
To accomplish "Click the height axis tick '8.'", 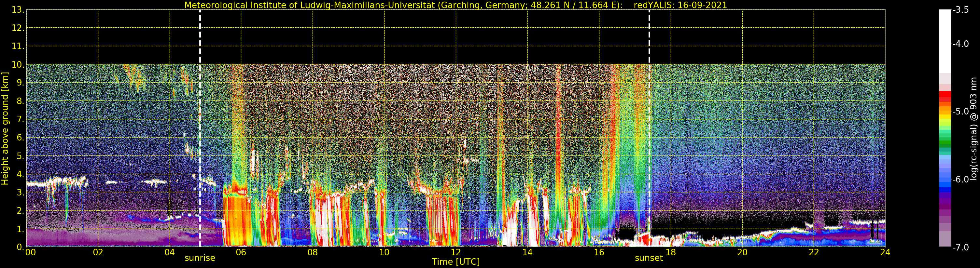I will pyautogui.click(x=21, y=101).
